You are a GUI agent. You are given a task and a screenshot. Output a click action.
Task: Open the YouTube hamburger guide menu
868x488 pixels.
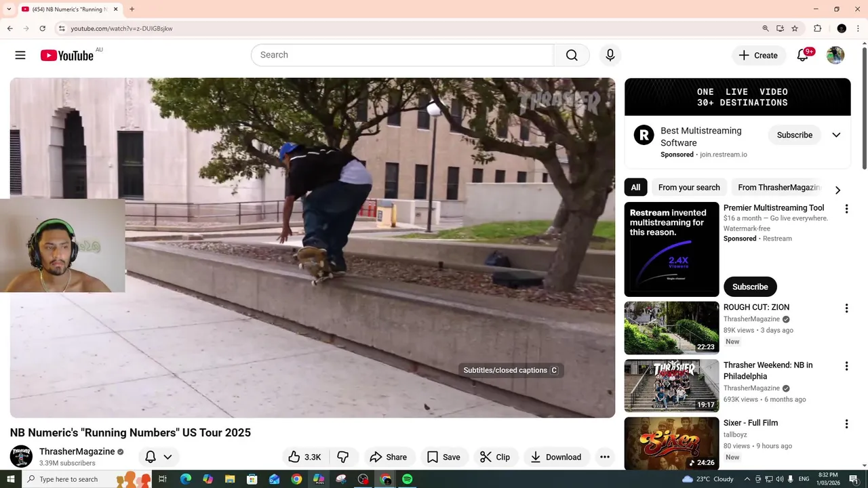point(20,56)
